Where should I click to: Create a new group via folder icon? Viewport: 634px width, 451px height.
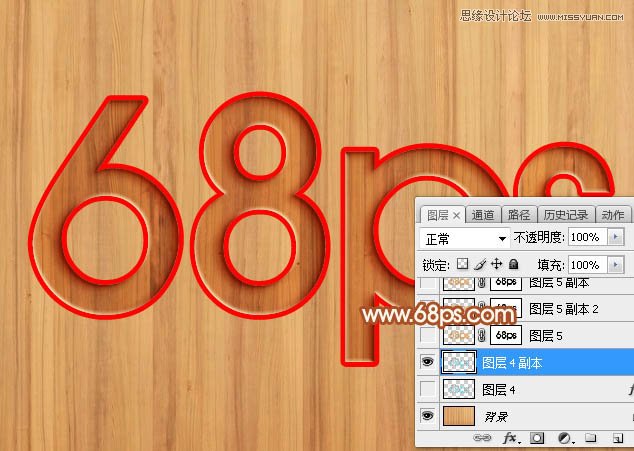pos(590,438)
